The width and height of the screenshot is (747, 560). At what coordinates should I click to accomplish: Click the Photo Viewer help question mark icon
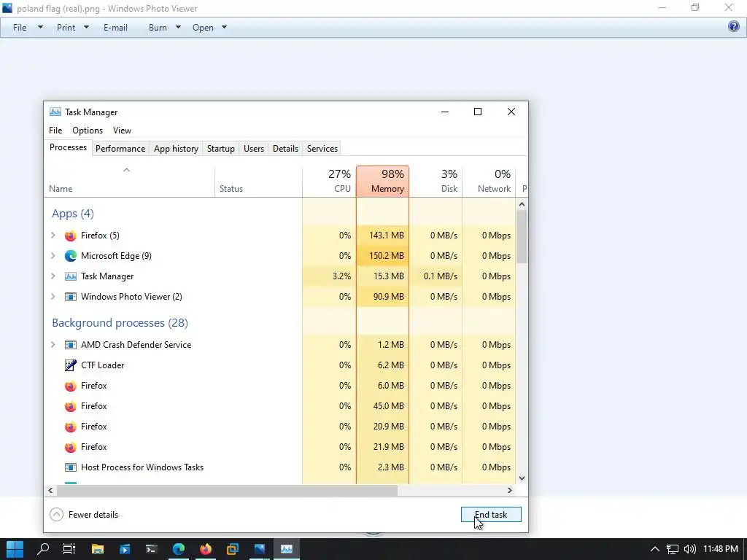point(734,27)
